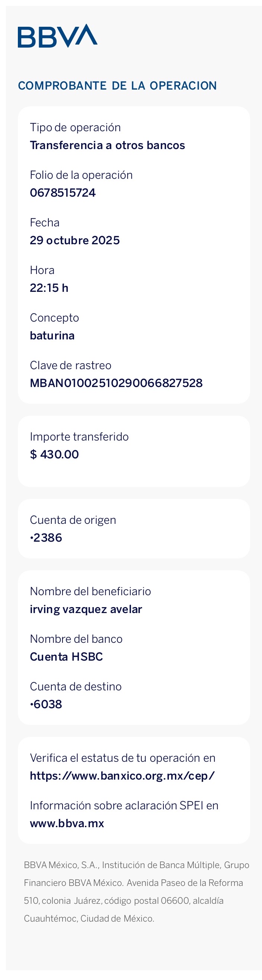Click the time 22:15 h
Screen dimensions: 262x980
(49, 288)
